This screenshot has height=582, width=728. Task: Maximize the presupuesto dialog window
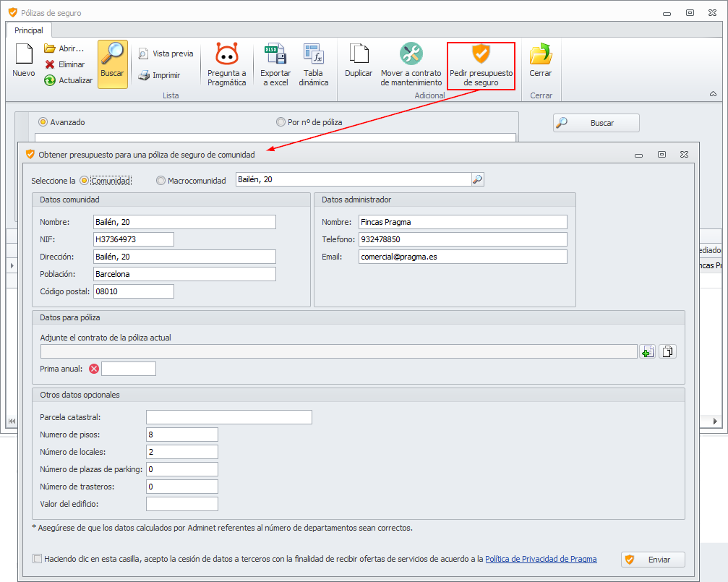coord(661,154)
